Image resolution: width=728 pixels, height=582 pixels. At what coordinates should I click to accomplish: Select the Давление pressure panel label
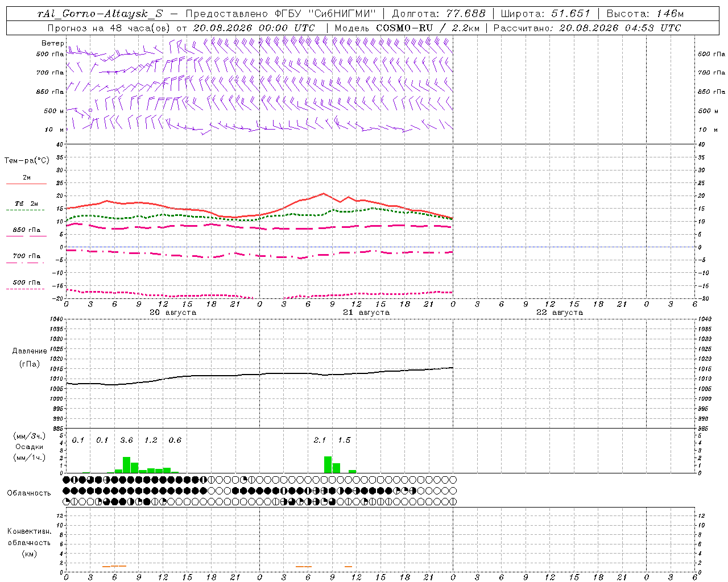click(30, 351)
